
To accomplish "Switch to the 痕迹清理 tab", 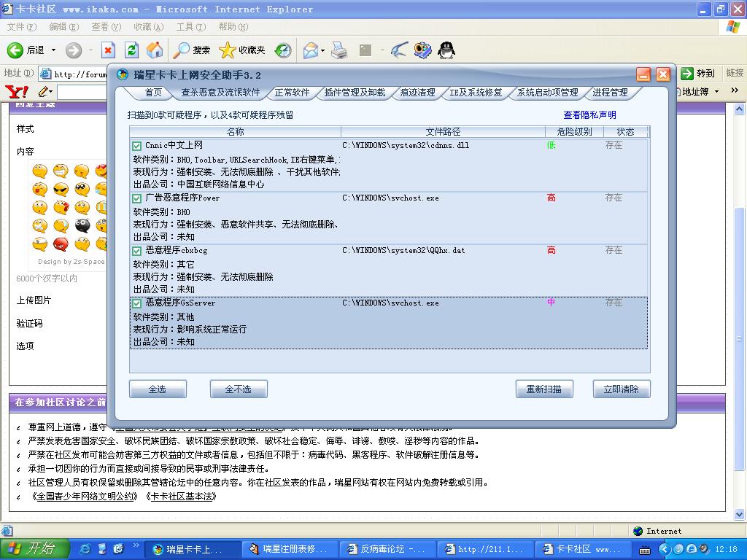I will tap(417, 93).
